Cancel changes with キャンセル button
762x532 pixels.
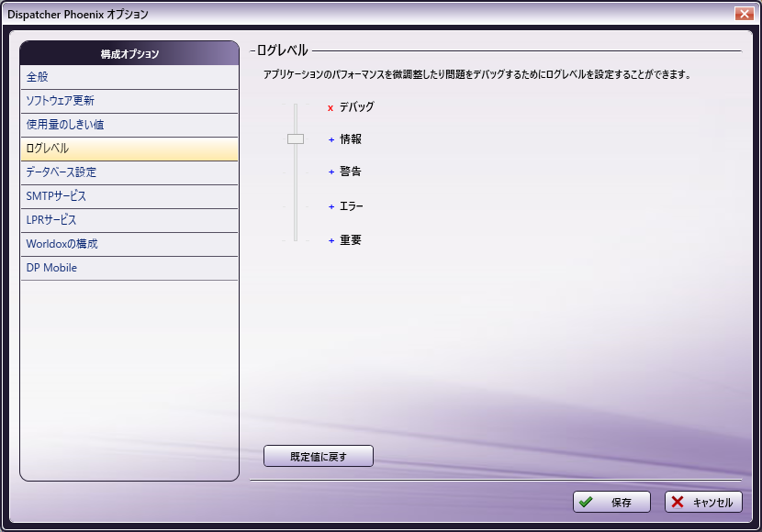[703, 502]
